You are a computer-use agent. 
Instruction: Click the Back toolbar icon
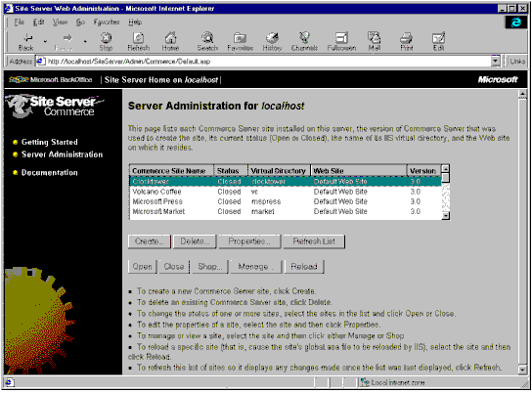(x=26, y=41)
